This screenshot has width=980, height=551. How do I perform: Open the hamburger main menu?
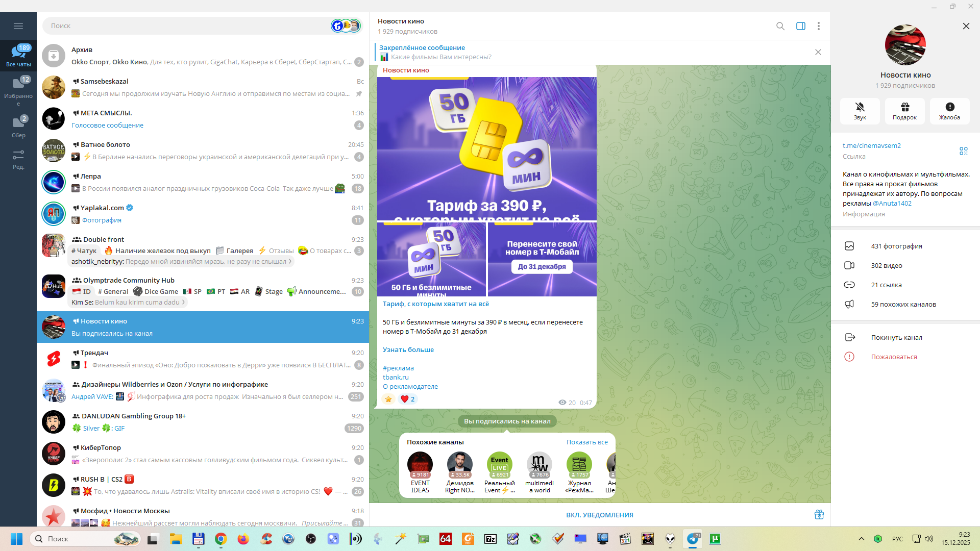[18, 26]
